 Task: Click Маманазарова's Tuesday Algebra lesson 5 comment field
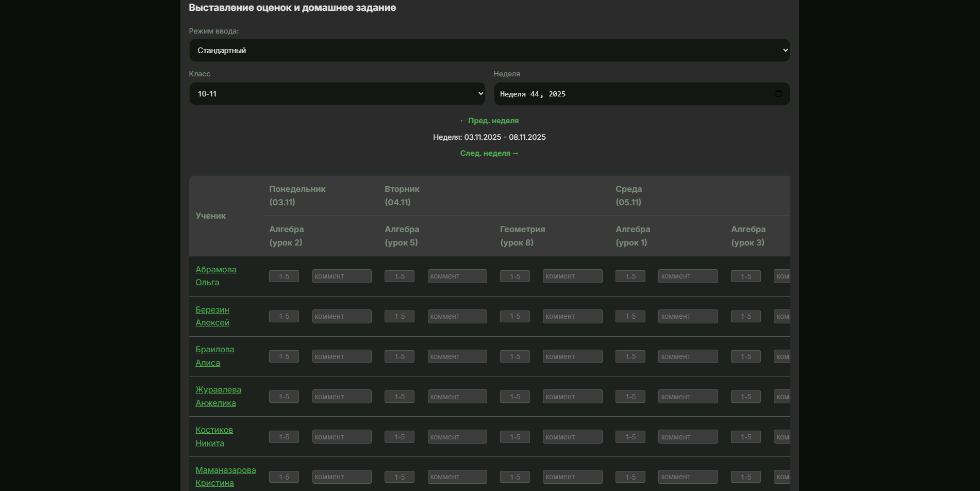457,477
